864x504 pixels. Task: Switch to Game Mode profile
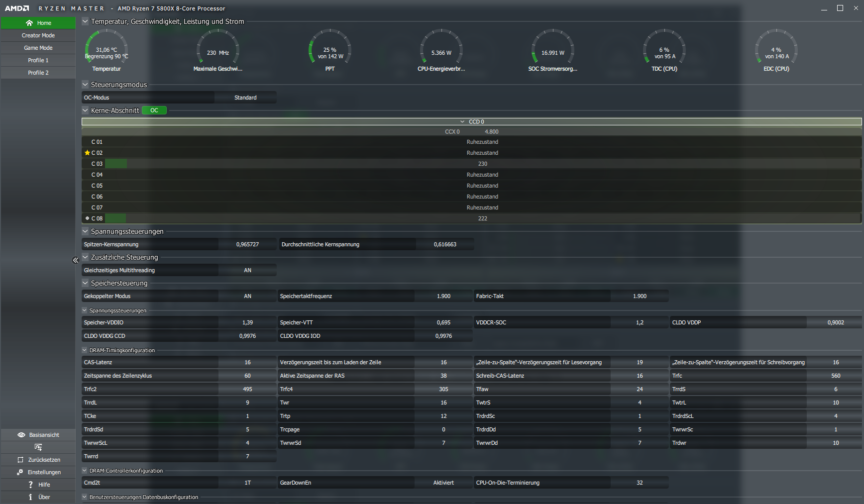coord(38,48)
